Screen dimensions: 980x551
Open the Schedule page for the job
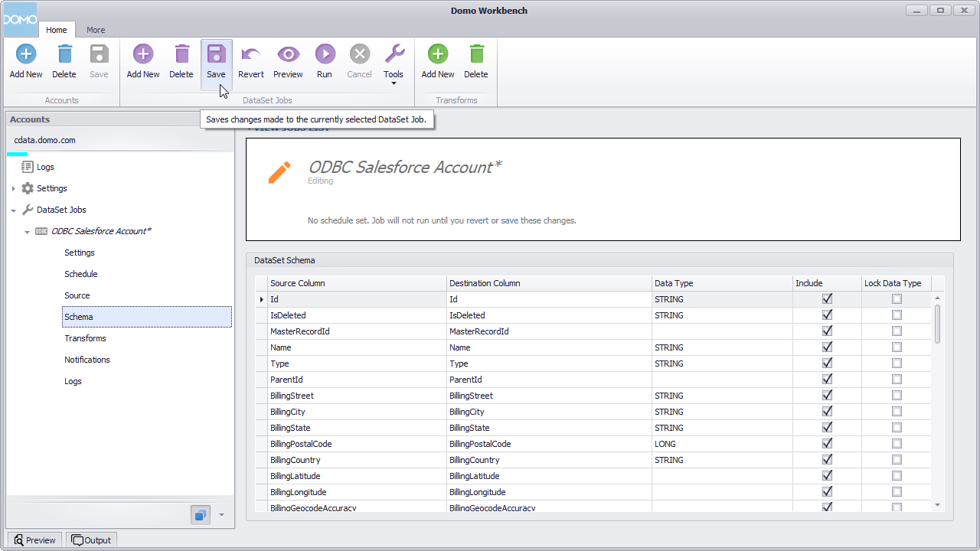80,274
